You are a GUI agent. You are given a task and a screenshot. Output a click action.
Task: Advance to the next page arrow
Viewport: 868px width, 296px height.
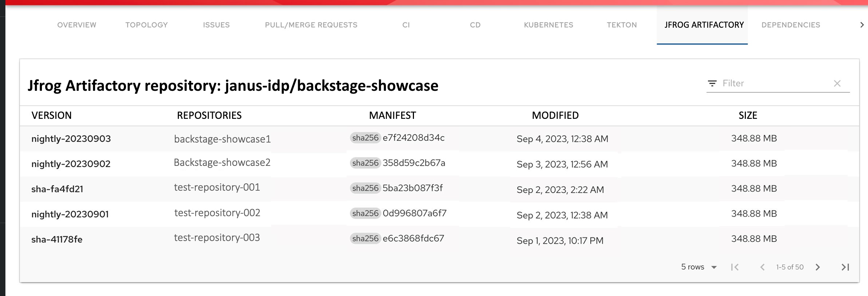(818, 267)
